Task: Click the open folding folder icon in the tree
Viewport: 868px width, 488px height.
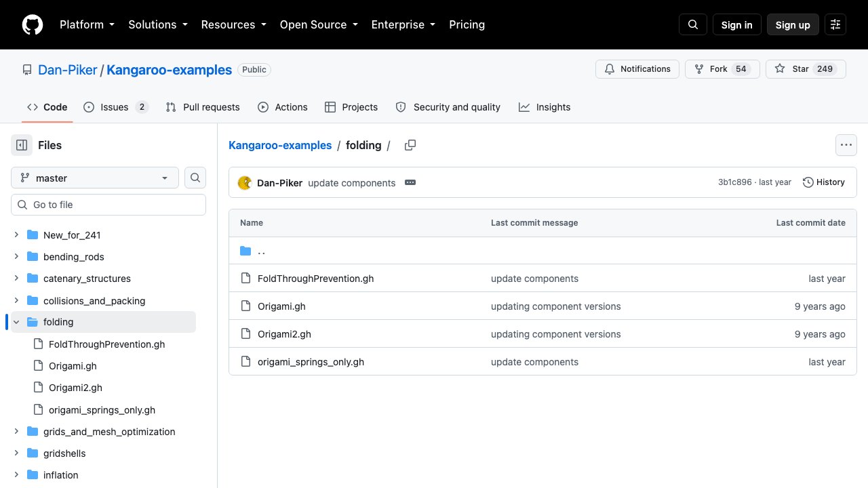Action: (32, 322)
